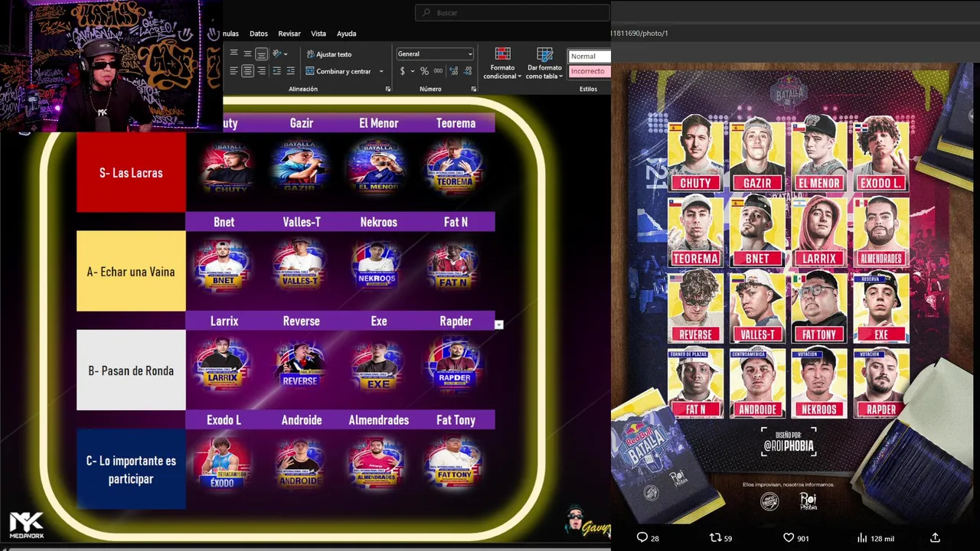The width and height of the screenshot is (980, 551).
Task: Open the Vista ribbon tab
Action: point(318,34)
